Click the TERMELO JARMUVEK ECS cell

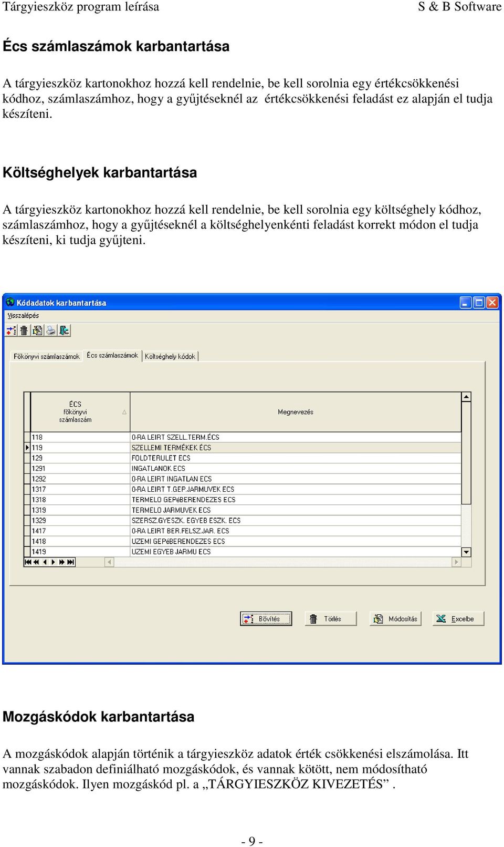coord(296,510)
